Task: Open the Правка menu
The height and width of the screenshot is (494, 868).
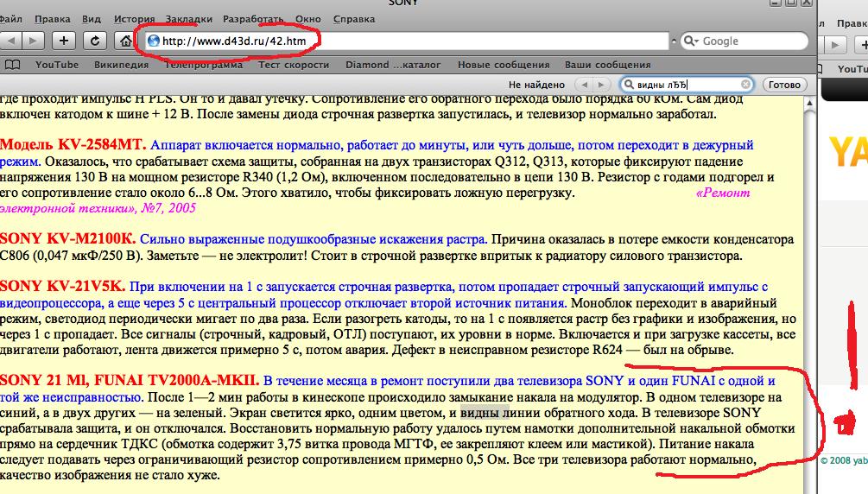Action: pos(53,19)
